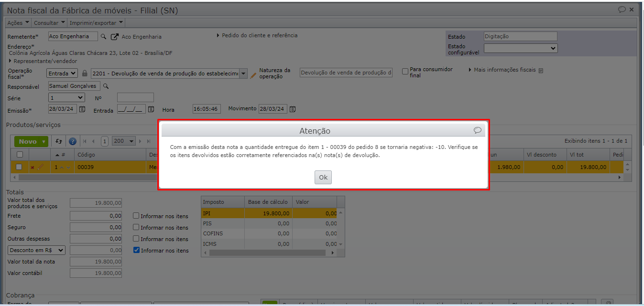Open the Novo button dropdown arrow
Viewport: 644px width, 306px height.
click(44, 141)
